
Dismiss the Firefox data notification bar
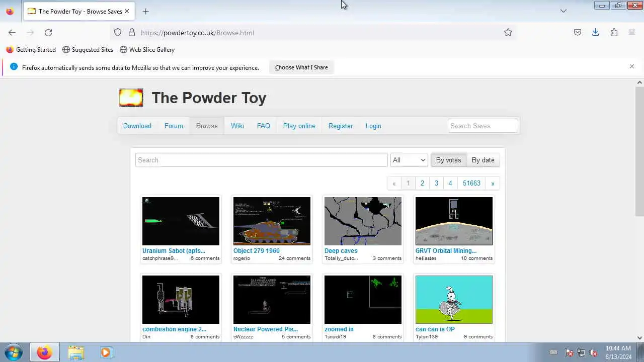[632, 66]
